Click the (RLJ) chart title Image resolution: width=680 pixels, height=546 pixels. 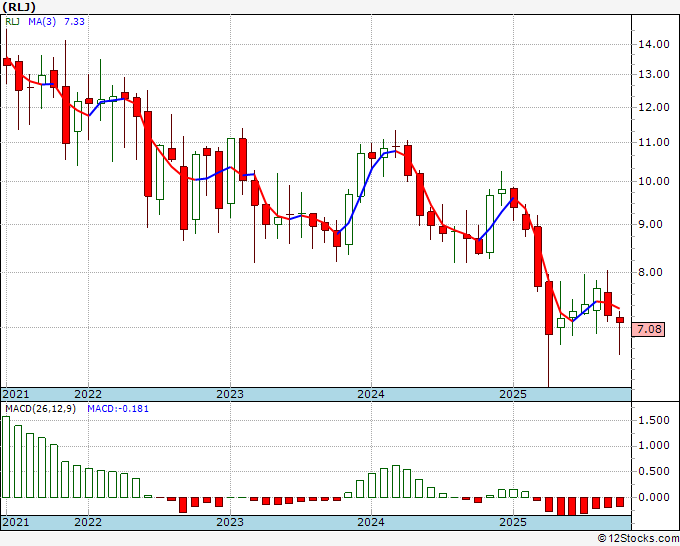point(19,7)
